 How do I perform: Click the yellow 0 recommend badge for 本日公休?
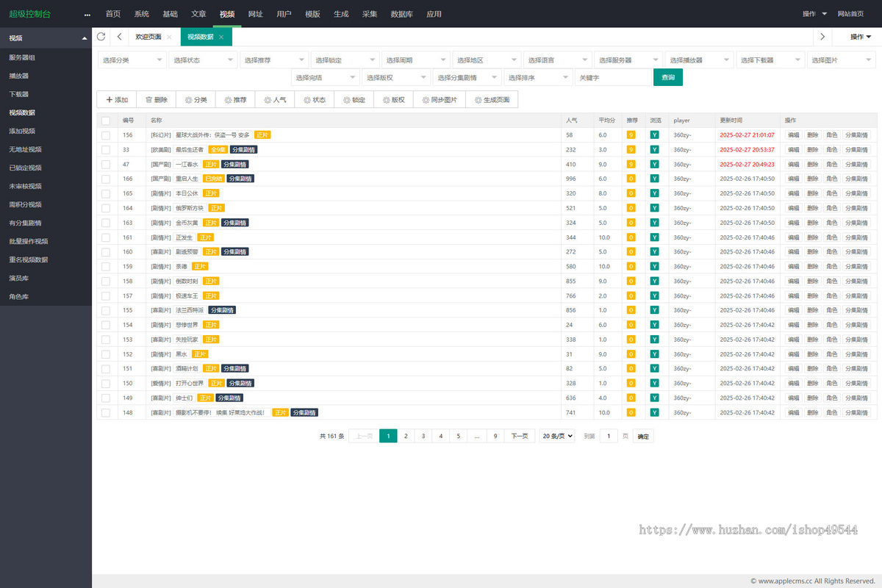pos(631,193)
